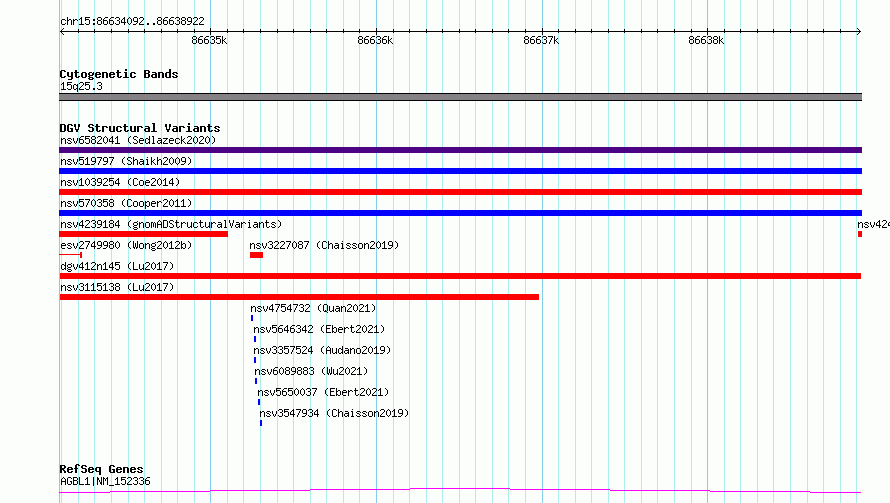Click the RefSeq Genes track title

tap(101, 469)
